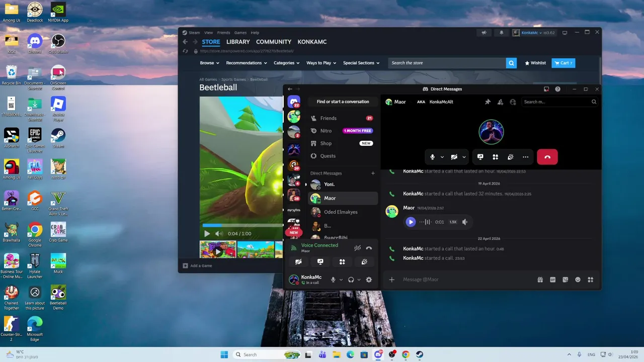This screenshot has height=362, width=644.
Task: Open Quests page in Discord
Action: 343,156
